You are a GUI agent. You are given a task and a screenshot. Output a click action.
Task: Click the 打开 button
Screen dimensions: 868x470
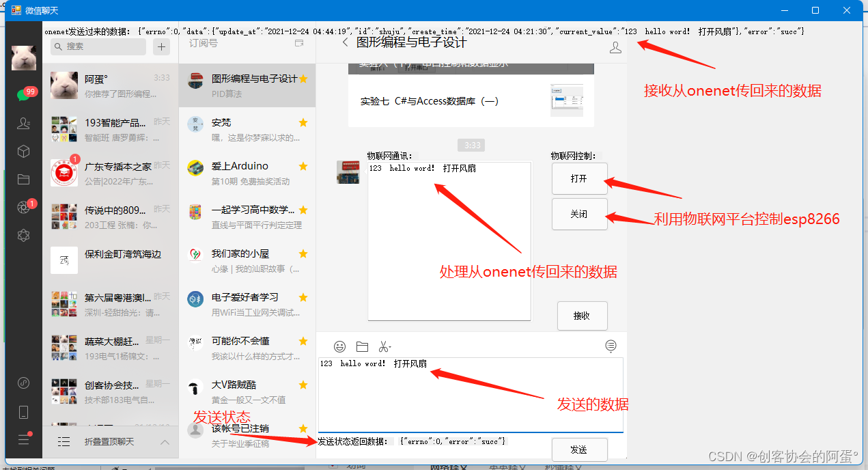tap(579, 178)
